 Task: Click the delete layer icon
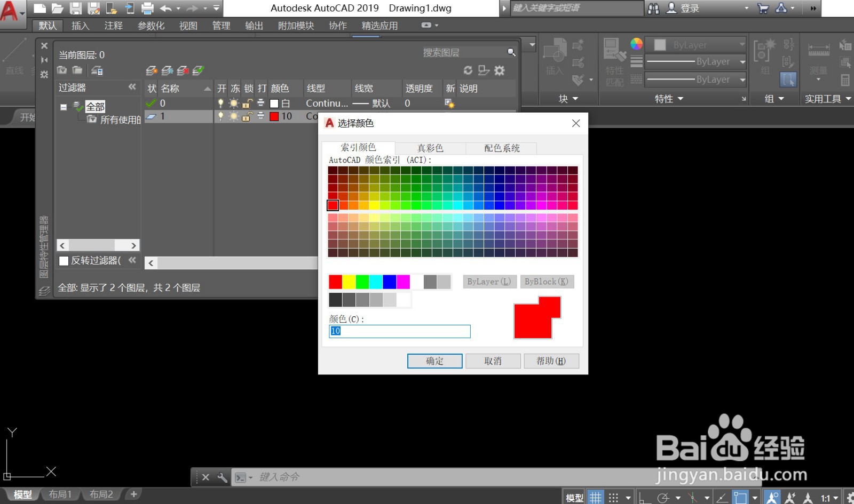point(183,70)
